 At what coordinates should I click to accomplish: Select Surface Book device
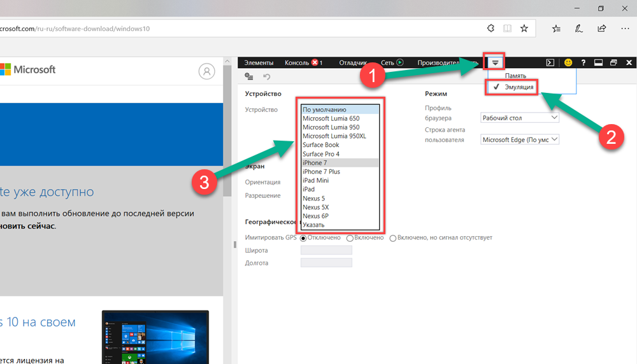(x=340, y=145)
